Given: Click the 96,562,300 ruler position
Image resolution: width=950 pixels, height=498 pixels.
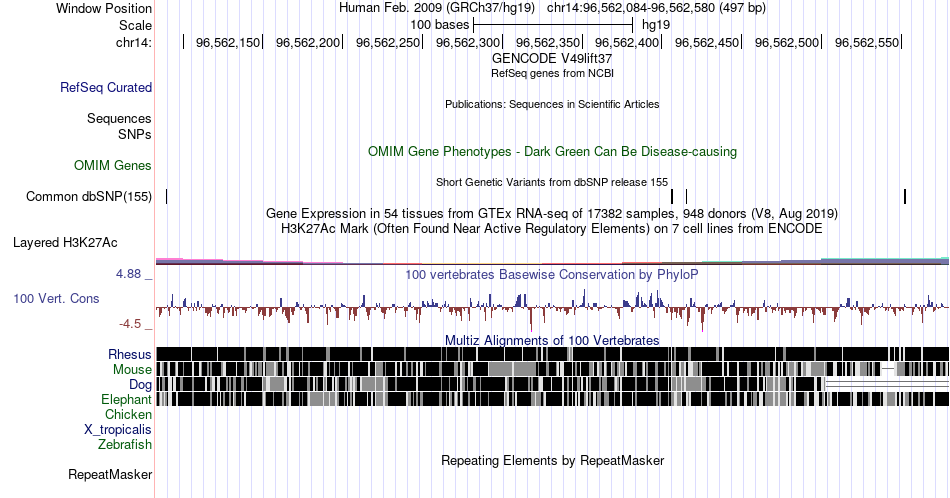Looking at the screenshot, I should 467,42.
